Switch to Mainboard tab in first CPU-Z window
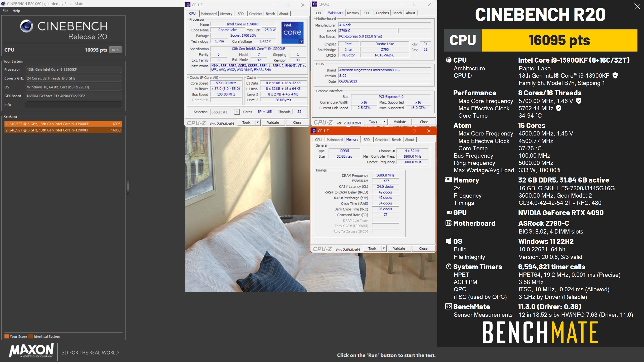Viewport: 644px width, 362px height. 209,14
